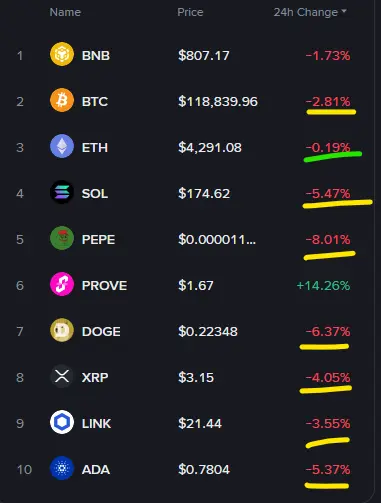Viewport: 381px width, 503px height.
Task: Select the pink PROVE token icon
Action: (62, 284)
